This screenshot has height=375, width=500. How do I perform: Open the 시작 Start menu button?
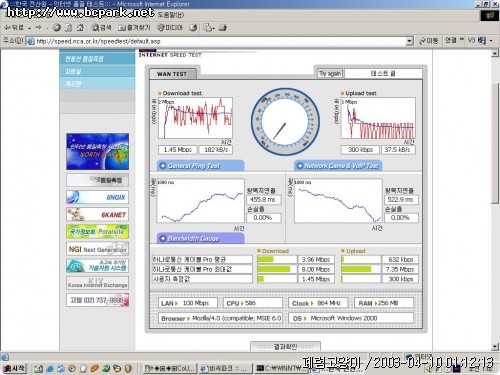coord(14,368)
